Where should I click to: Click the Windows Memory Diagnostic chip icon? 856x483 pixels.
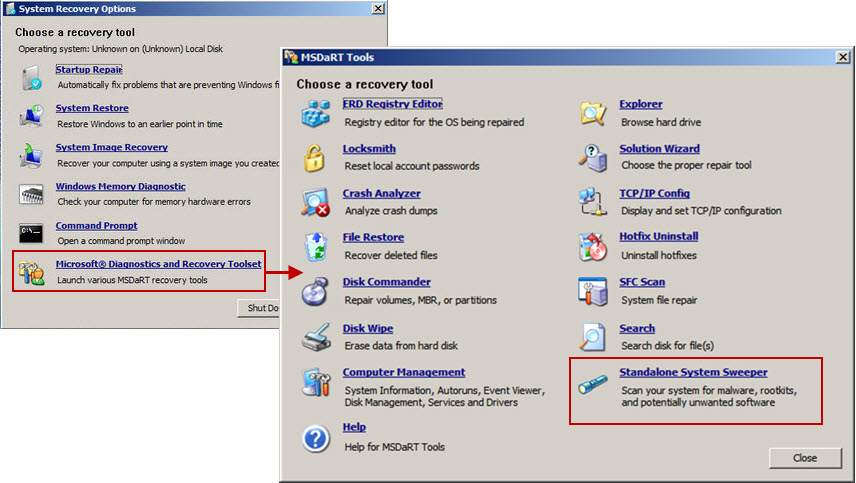[x=31, y=194]
